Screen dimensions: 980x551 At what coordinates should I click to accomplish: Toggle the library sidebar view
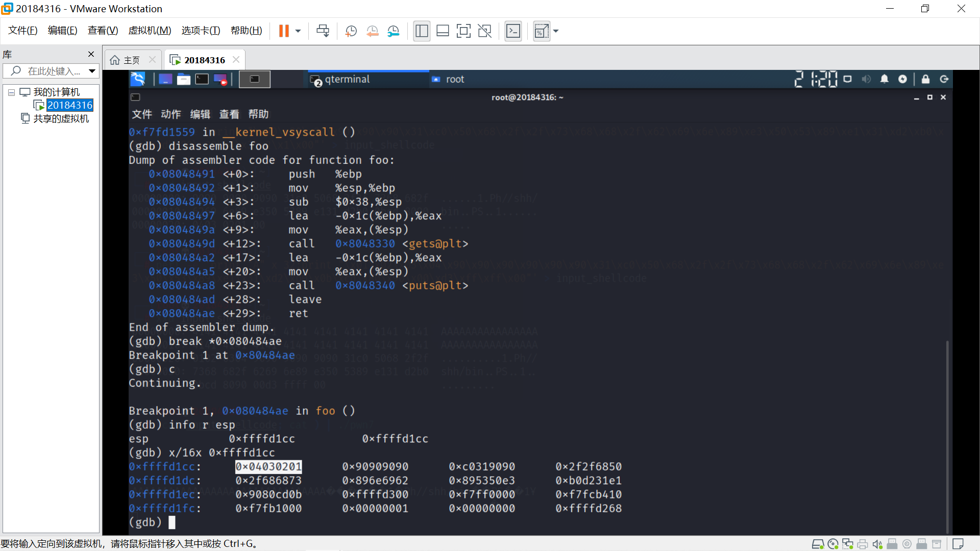(422, 31)
